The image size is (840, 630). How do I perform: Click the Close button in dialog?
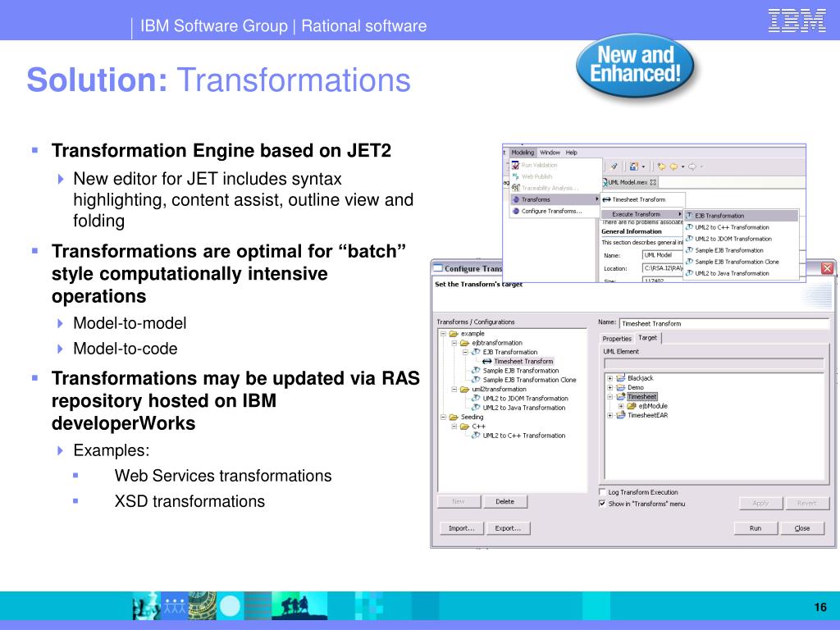(x=802, y=528)
